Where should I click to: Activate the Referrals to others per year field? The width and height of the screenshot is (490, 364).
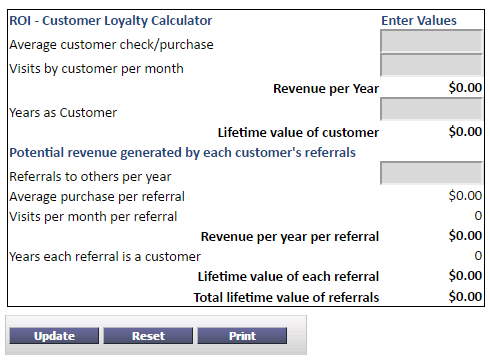(431, 173)
